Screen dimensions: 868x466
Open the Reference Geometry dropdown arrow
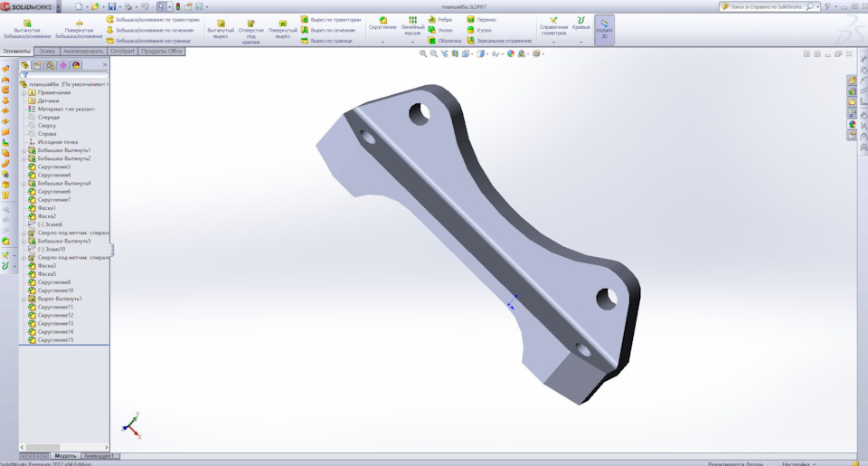(553, 43)
